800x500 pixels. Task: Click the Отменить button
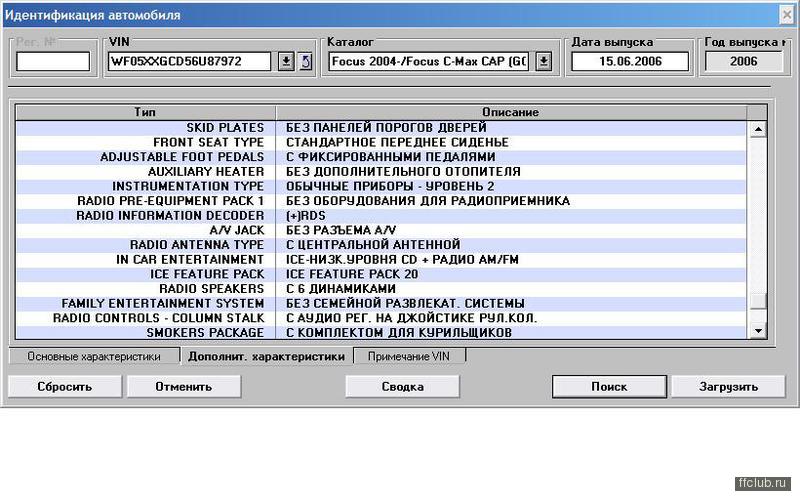click(x=184, y=387)
